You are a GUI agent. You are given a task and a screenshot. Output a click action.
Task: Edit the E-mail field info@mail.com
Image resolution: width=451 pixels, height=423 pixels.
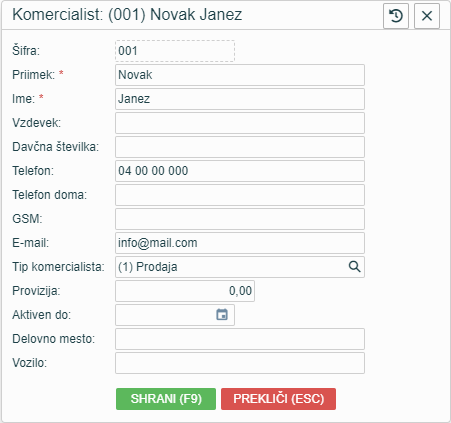coord(240,243)
